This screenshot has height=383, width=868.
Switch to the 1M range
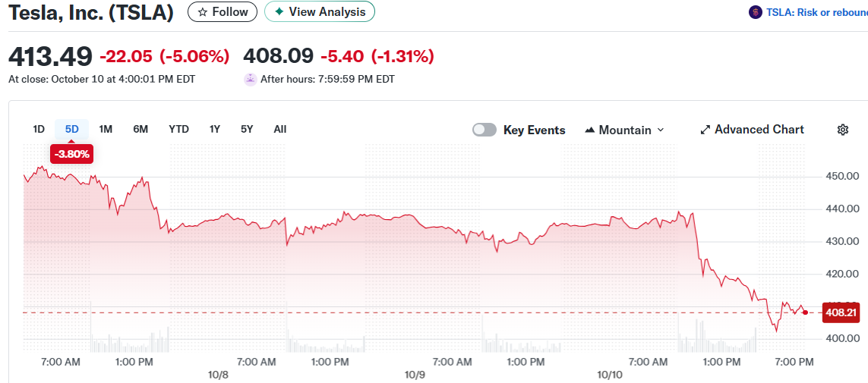point(106,129)
